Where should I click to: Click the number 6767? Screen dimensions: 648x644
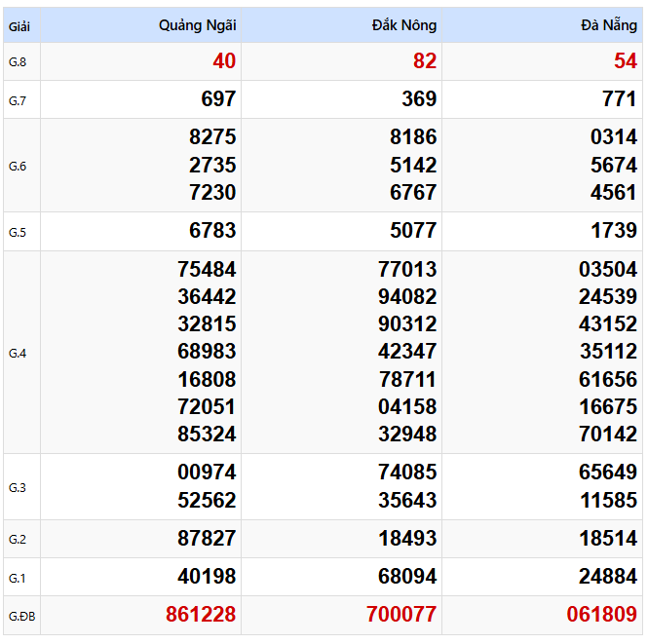tap(413, 193)
